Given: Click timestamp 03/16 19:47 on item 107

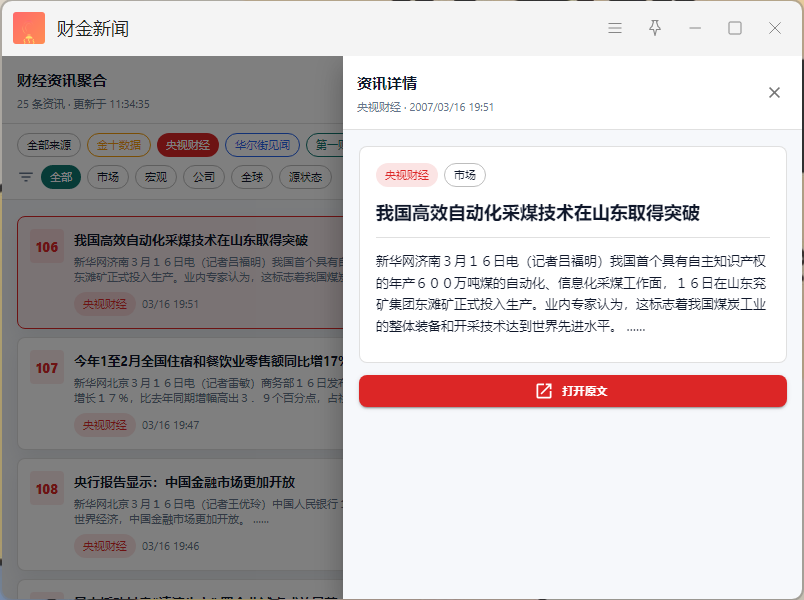Looking at the screenshot, I should tap(170, 425).
